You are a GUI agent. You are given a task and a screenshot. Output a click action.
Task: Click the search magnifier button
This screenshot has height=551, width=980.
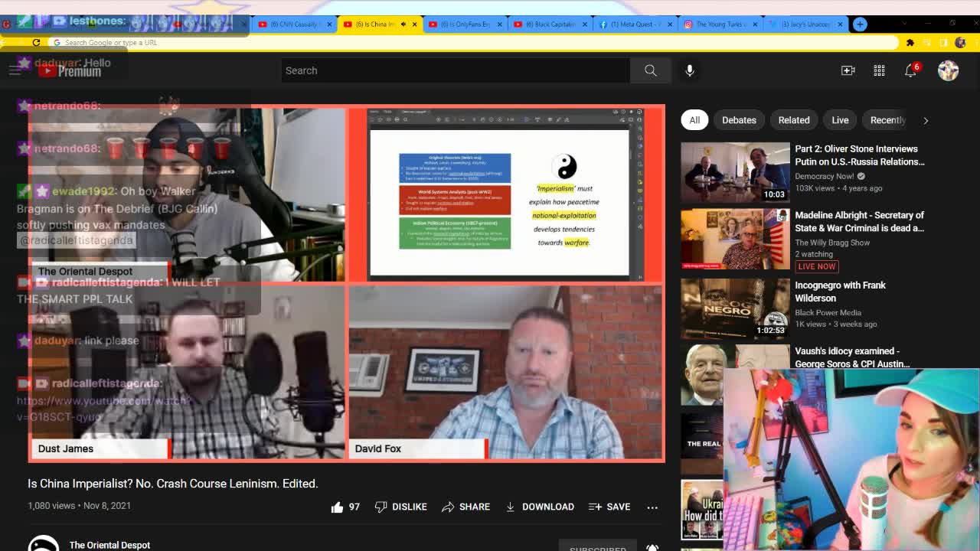650,70
